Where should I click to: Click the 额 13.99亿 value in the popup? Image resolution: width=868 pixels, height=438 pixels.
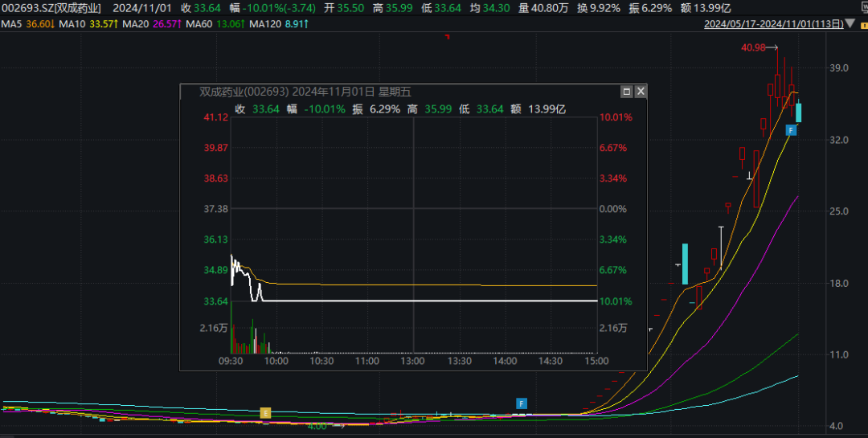click(538, 109)
